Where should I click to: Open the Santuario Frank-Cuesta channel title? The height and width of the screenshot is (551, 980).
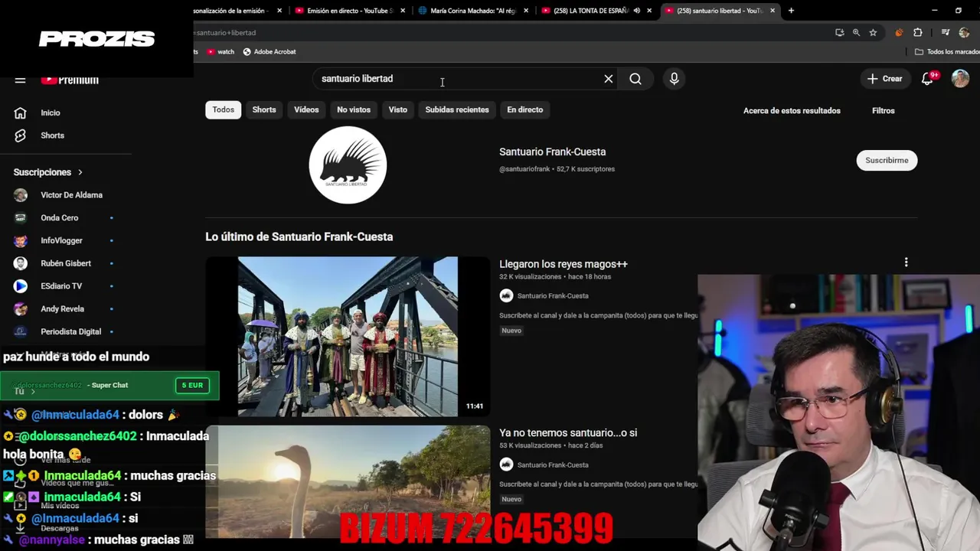553,152
